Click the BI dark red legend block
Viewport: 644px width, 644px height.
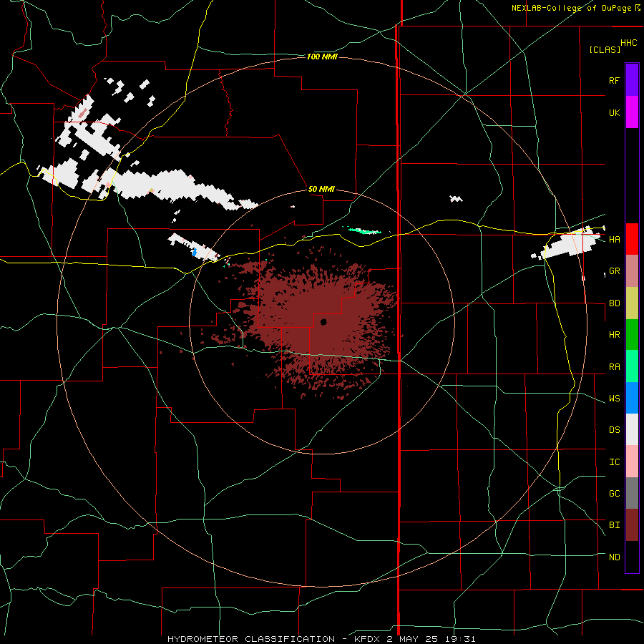click(x=632, y=525)
